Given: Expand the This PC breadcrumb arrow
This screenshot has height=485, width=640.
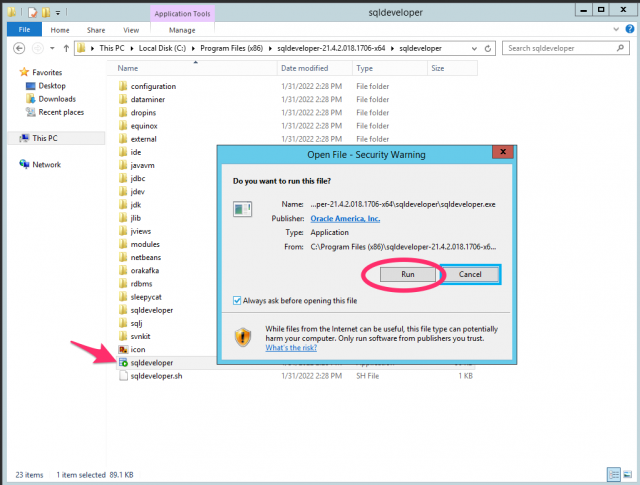Looking at the screenshot, I should coord(132,49).
